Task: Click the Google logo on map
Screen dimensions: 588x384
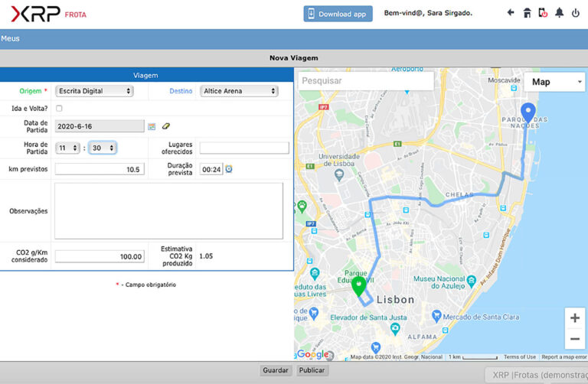Action: [313, 354]
